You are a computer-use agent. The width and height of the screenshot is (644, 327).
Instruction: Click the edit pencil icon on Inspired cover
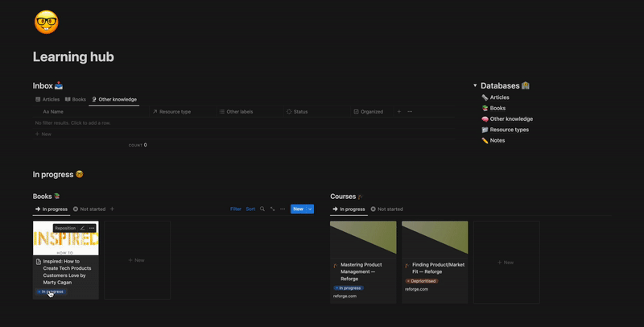[x=82, y=228]
